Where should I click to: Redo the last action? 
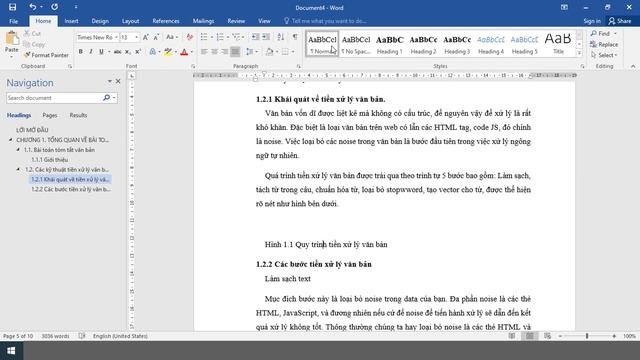(54, 7)
